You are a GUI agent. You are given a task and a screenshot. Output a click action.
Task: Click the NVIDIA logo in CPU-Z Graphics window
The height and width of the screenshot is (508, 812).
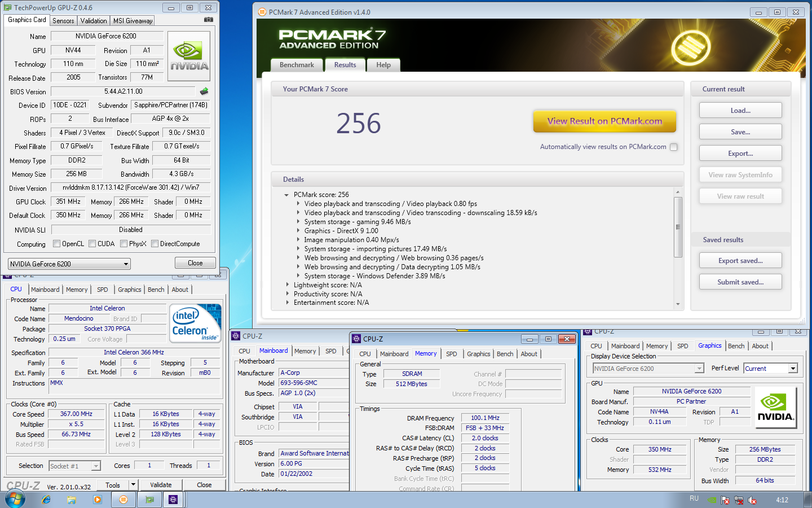776,409
